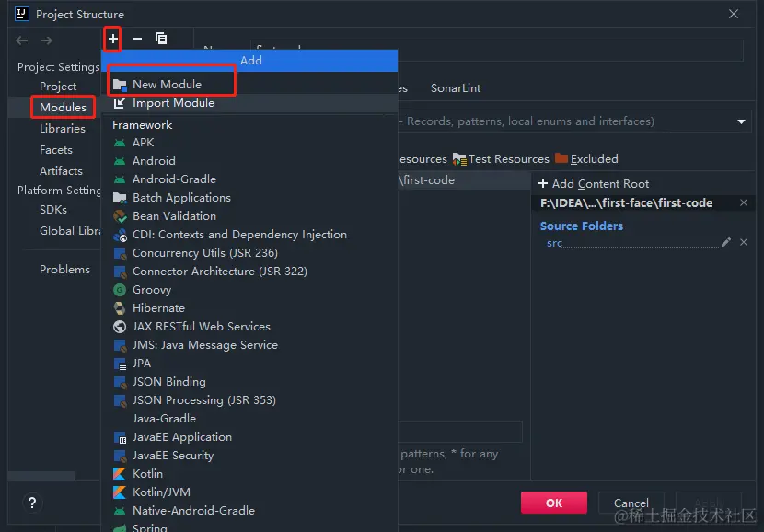Edit src source folder properties pencil
Viewport: 764px width, 532px height.
click(726, 242)
